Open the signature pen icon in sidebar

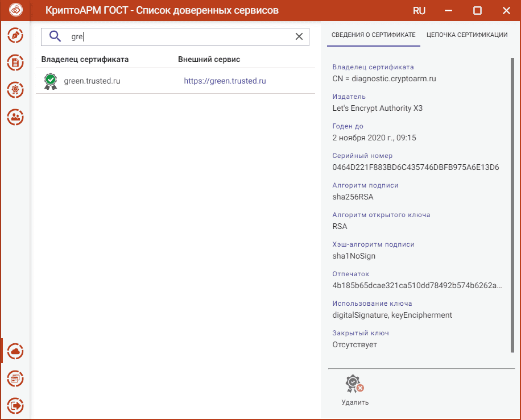(x=15, y=36)
